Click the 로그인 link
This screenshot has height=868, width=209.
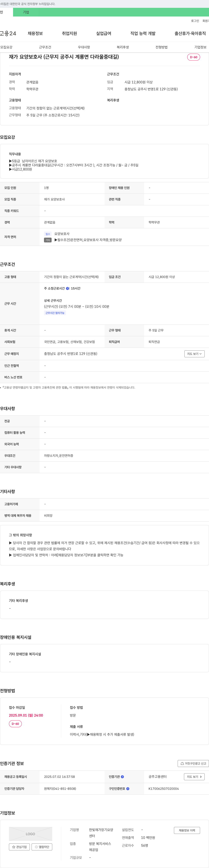(x=195, y=21)
